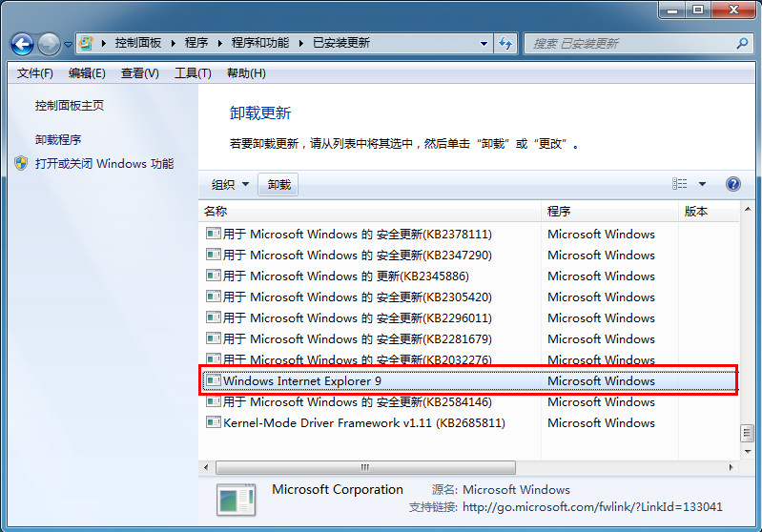Sort by the 名称 column header
762x532 pixels.
point(370,212)
